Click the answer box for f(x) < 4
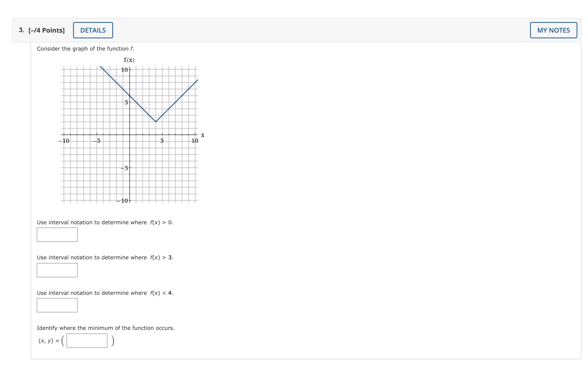This screenshot has width=588, height=367. [57, 305]
